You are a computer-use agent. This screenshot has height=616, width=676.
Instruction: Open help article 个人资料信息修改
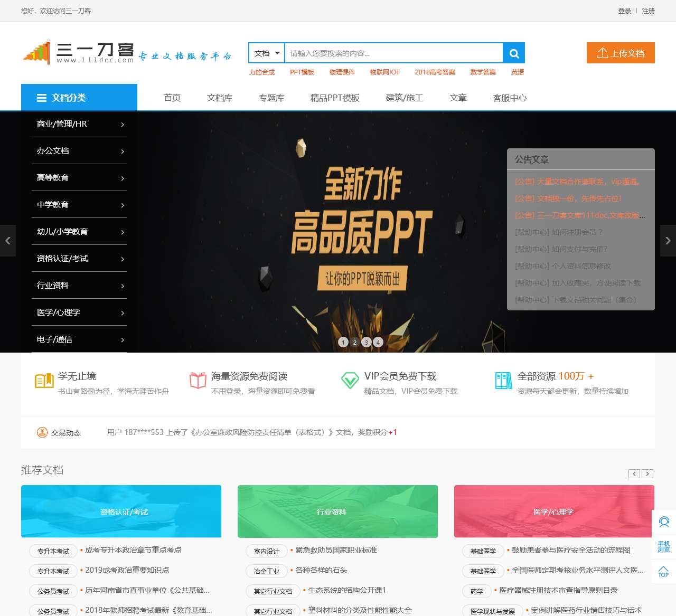point(563,266)
